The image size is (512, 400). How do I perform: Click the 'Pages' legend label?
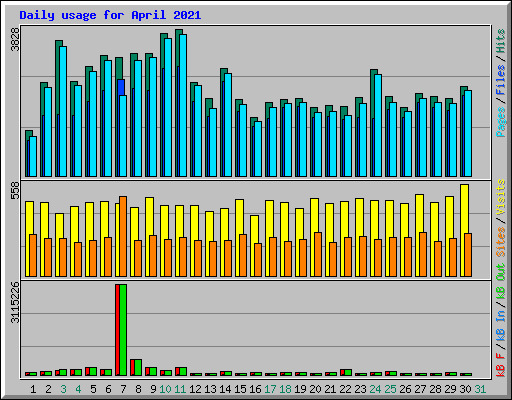[501, 122]
